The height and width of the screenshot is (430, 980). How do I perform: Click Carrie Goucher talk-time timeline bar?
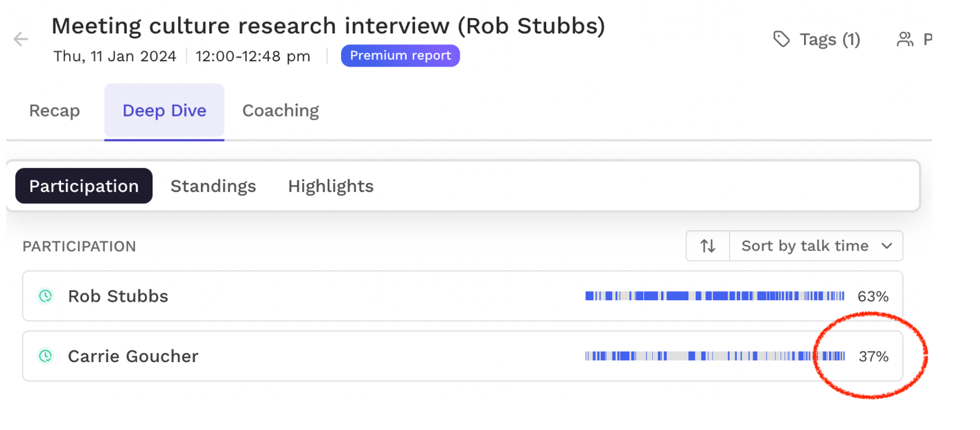click(715, 356)
